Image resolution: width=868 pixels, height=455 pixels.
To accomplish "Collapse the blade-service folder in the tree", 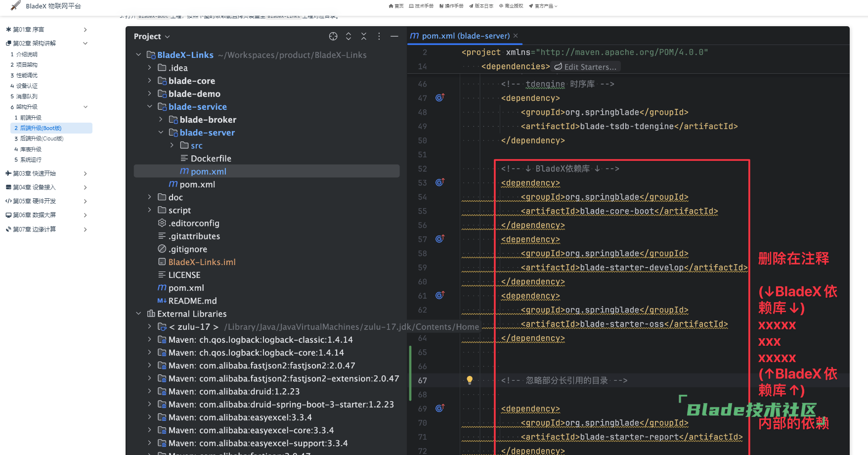I will coord(150,107).
